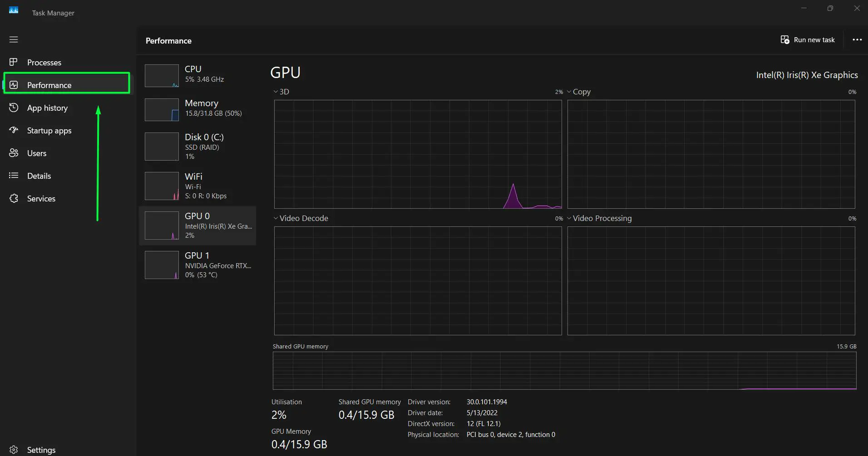Select the App history sidebar icon
868x456 pixels.
point(14,108)
